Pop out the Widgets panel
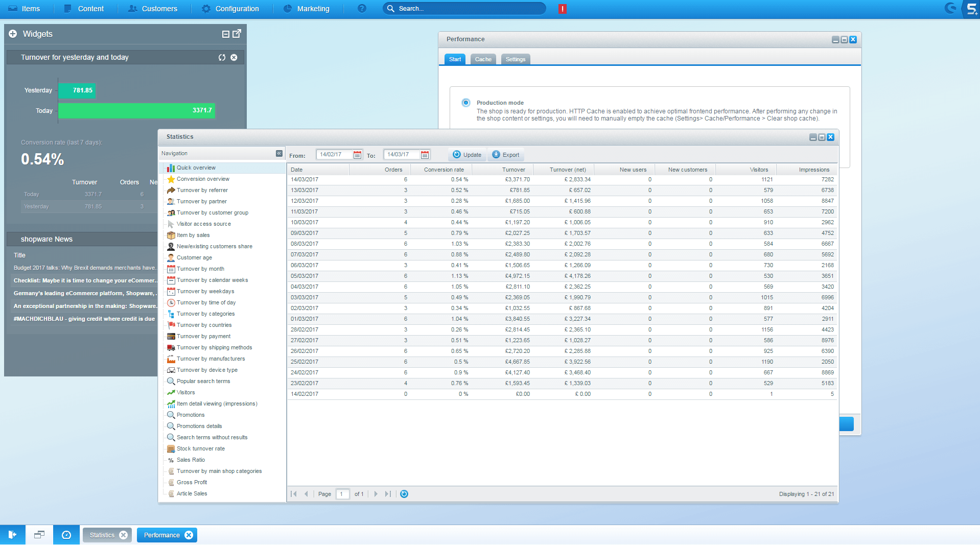This screenshot has width=980, height=545. coord(237,34)
